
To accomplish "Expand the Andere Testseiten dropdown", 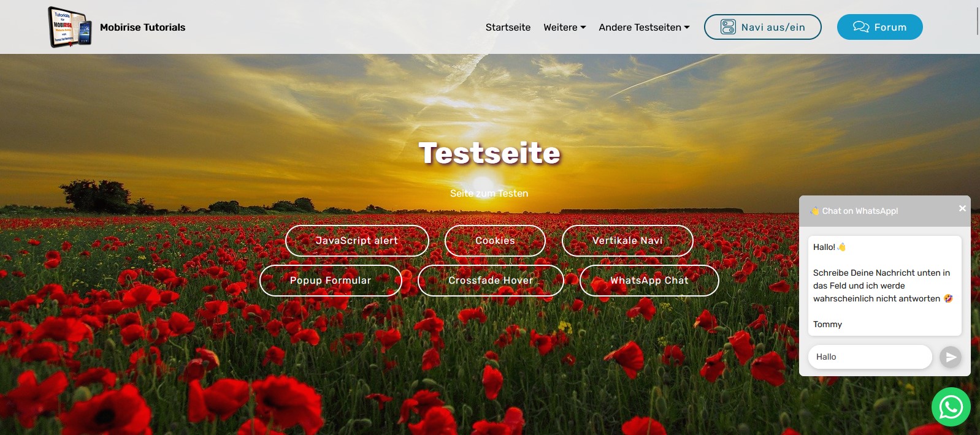I will pyautogui.click(x=644, y=27).
